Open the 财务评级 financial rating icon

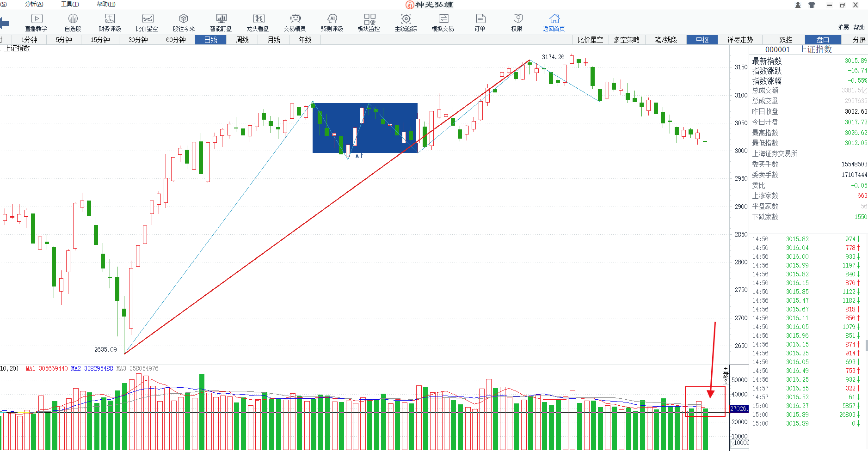click(110, 22)
